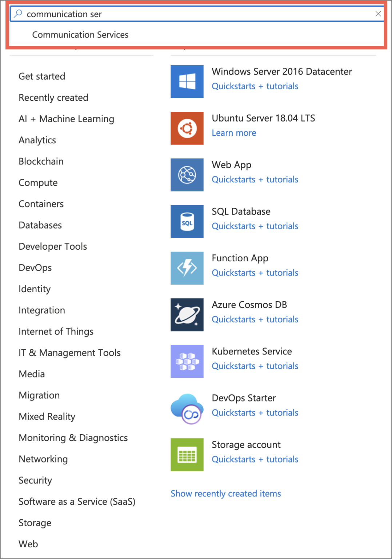
Task: Open Learn more for Ubuntu Server
Action: (234, 133)
